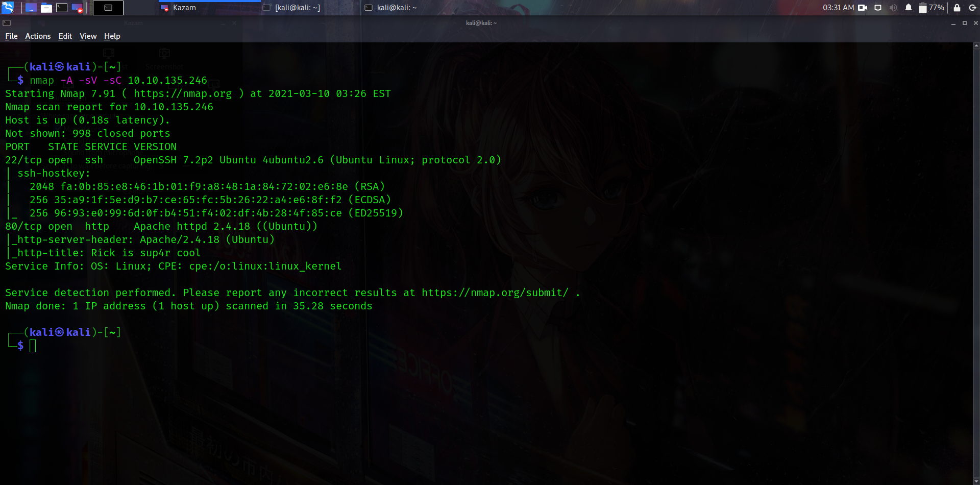Click the Kazam camera recording tray icon
Screen dimensions: 980x485
point(863,8)
